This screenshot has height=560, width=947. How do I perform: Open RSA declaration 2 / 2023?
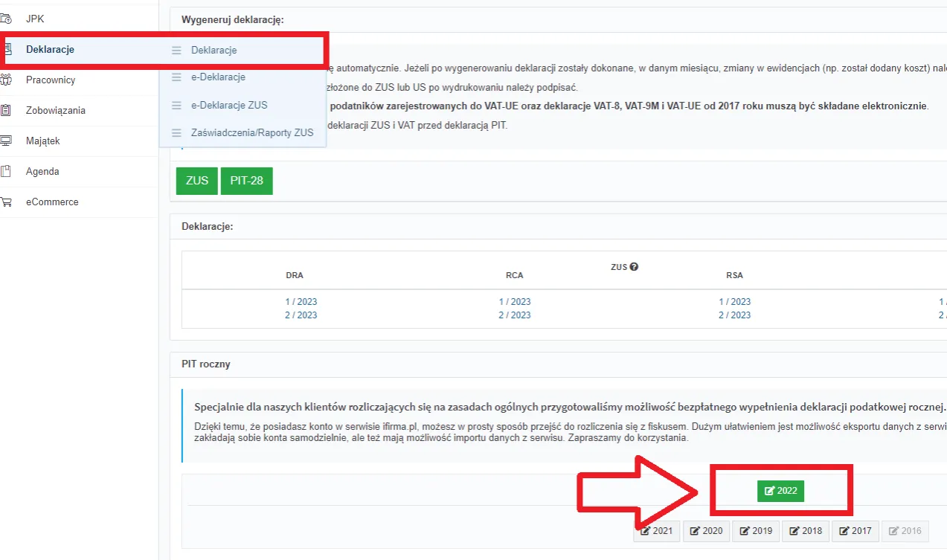coord(735,315)
